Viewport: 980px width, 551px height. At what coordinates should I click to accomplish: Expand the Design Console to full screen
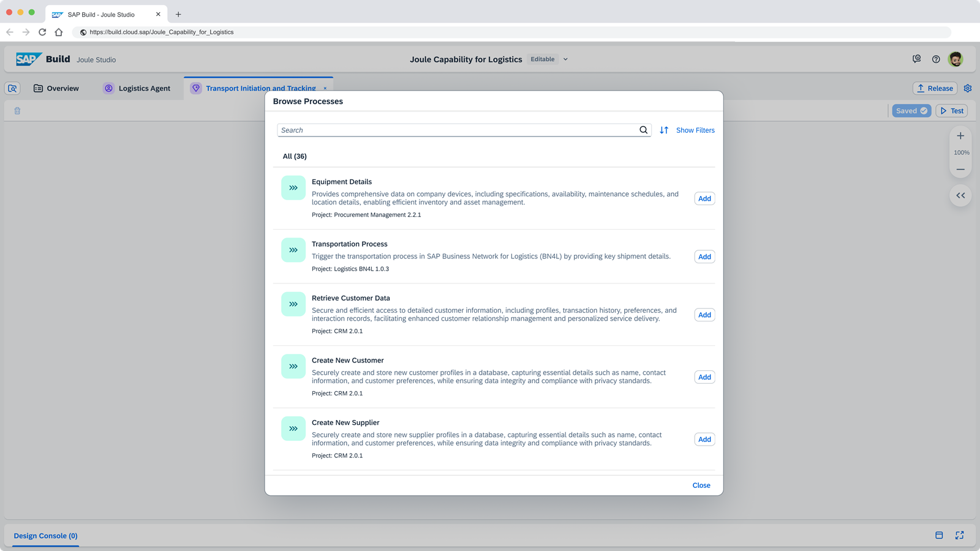tap(959, 535)
